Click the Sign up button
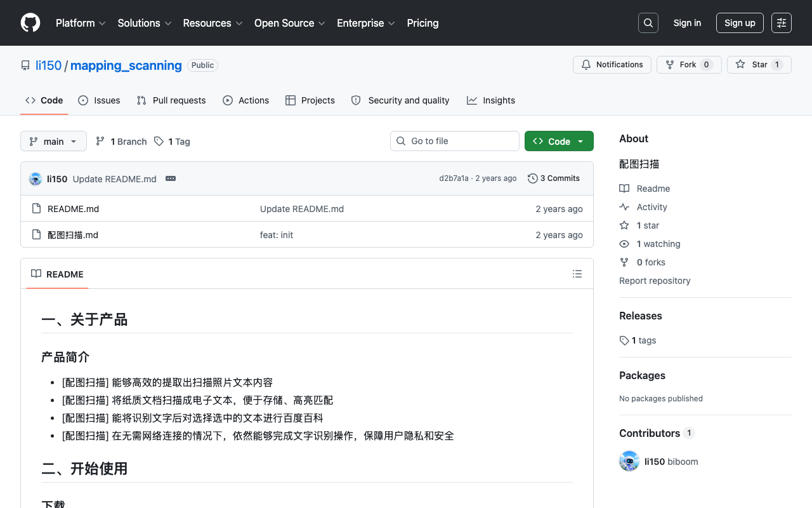This screenshot has width=812, height=508. click(x=740, y=23)
